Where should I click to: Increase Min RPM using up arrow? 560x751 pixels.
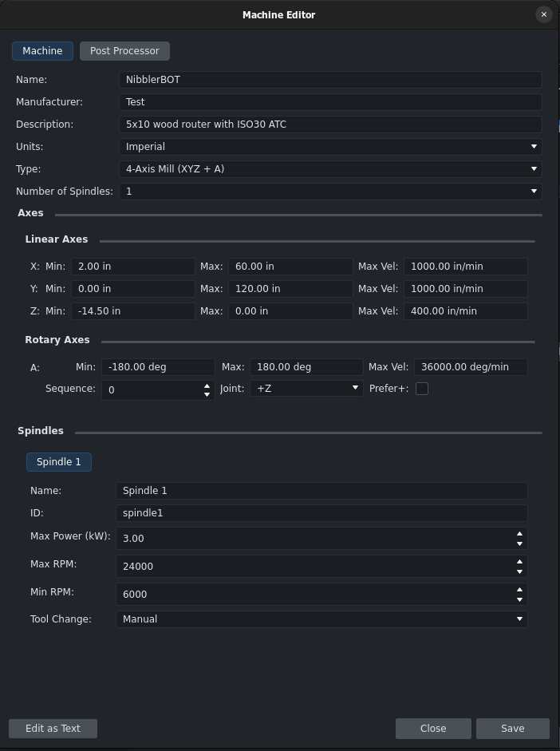click(x=519, y=589)
